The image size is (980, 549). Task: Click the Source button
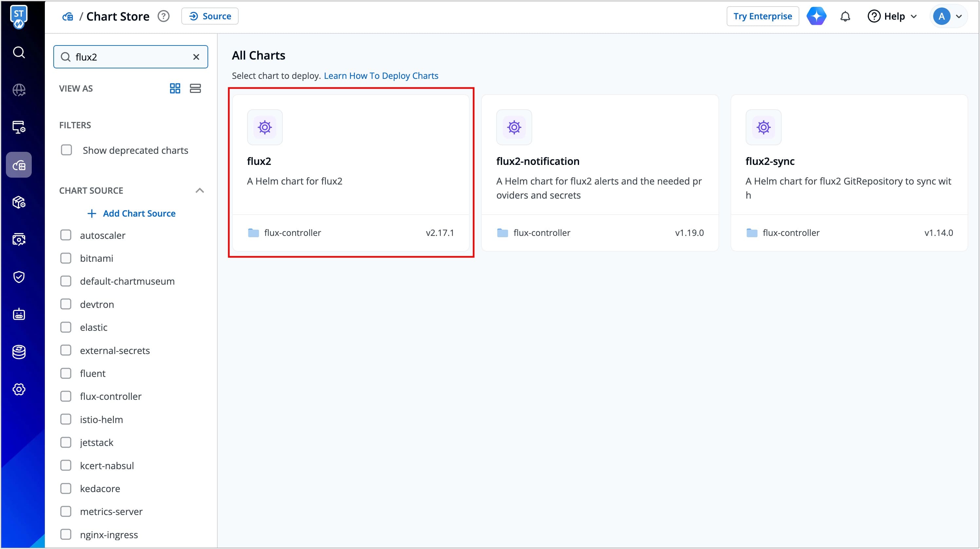(210, 16)
